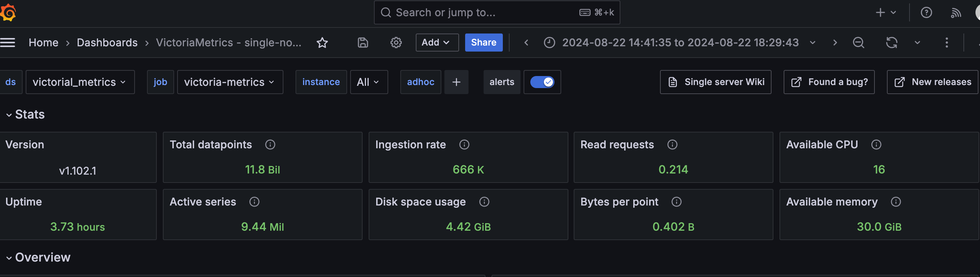This screenshot has height=277, width=980.
Task: Open the Single server Wiki link
Action: pyautogui.click(x=716, y=82)
